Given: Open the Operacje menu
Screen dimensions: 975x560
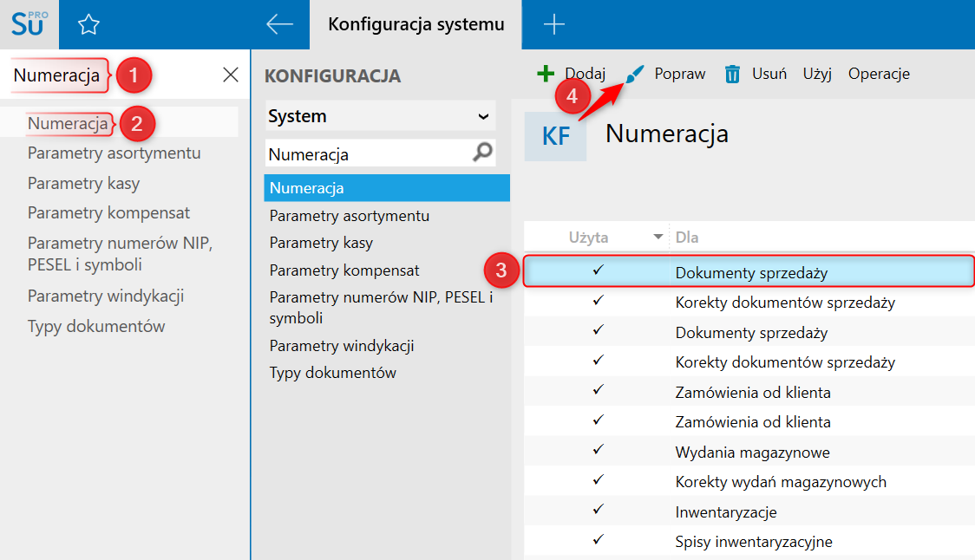Looking at the screenshot, I should click(x=879, y=74).
